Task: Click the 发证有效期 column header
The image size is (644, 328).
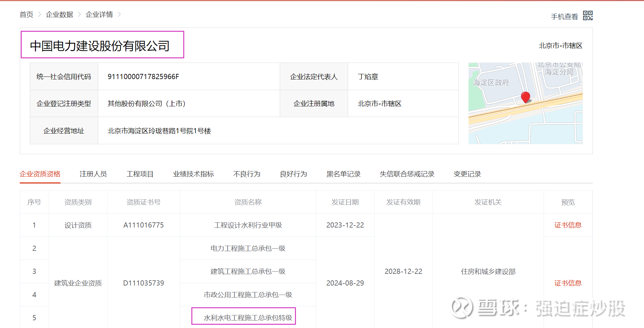Action: coord(403,202)
